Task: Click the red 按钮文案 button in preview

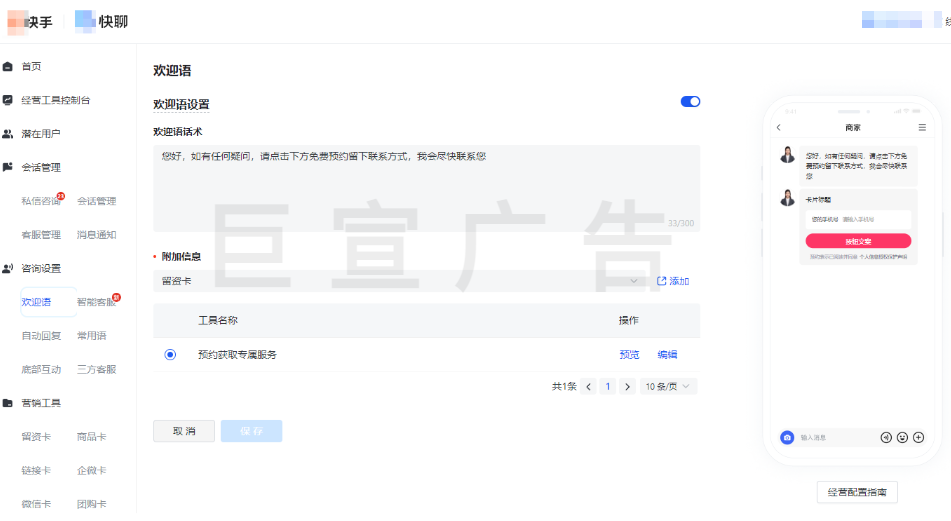Action: click(858, 241)
